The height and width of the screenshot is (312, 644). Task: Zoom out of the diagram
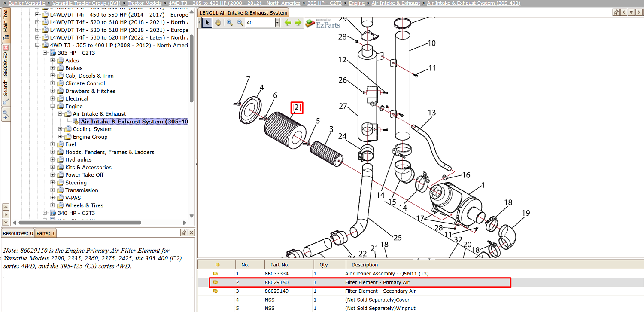[240, 23]
